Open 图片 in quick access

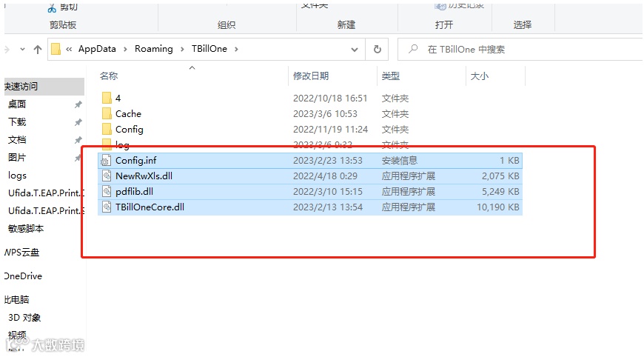17,157
